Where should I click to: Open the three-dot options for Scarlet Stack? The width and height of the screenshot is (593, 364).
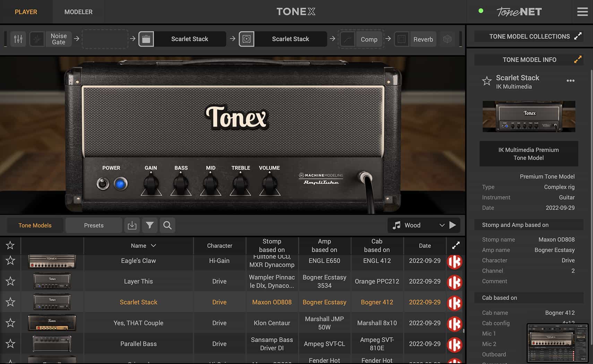coord(570,80)
